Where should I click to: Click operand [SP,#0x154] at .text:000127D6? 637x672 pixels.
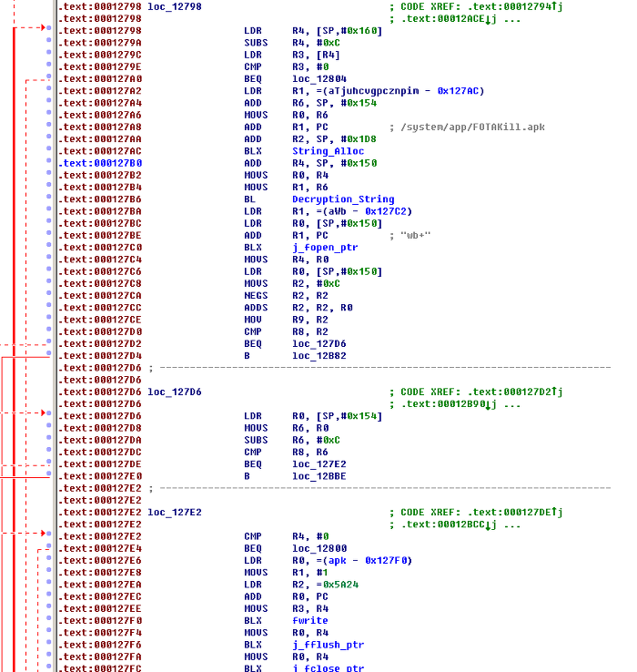349,416
